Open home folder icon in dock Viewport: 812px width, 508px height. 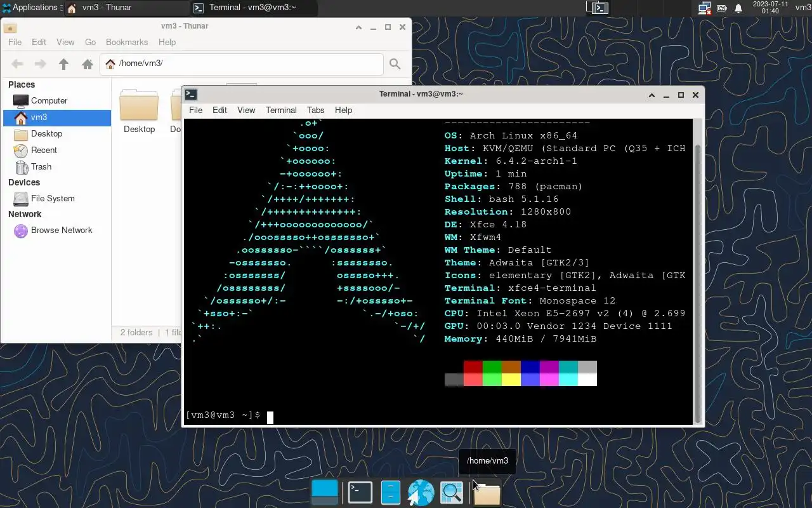[x=487, y=493]
